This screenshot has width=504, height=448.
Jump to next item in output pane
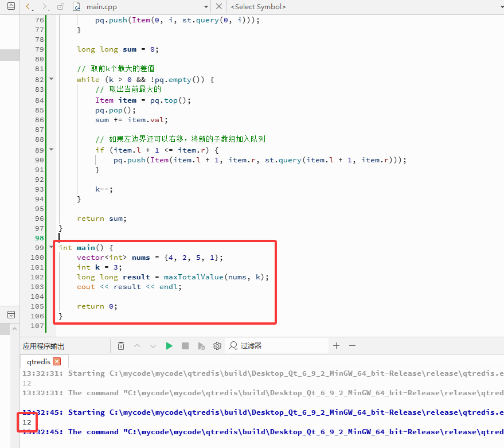point(153,346)
